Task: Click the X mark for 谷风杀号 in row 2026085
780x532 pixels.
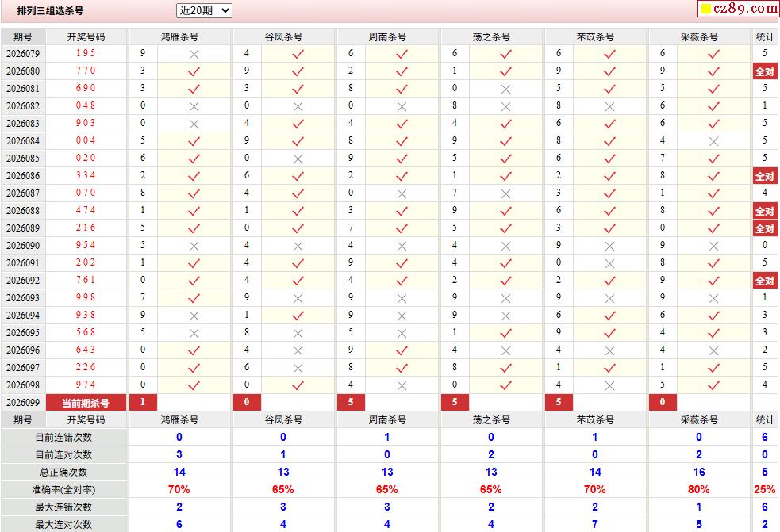Action: [298, 159]
